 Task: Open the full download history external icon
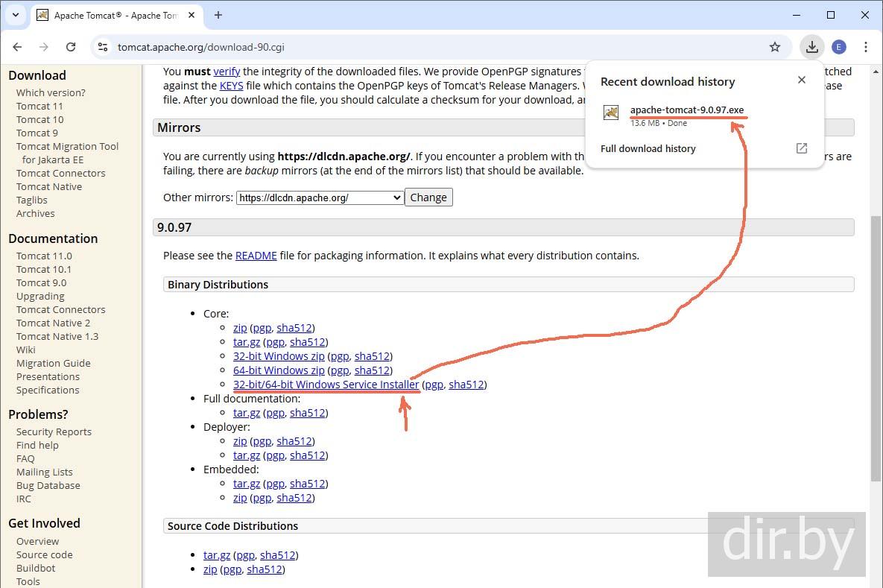tap(801, 148)
